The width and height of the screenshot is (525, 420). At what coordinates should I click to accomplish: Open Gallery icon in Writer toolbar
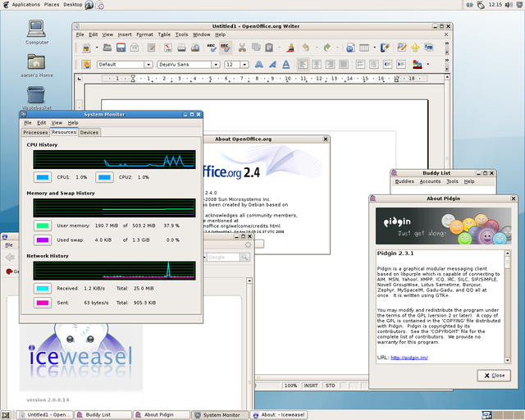429,48
